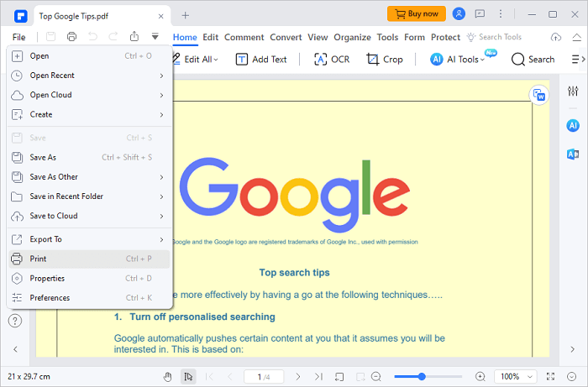Run the OCR tool

pyautogui.click(x=332, y=60)
